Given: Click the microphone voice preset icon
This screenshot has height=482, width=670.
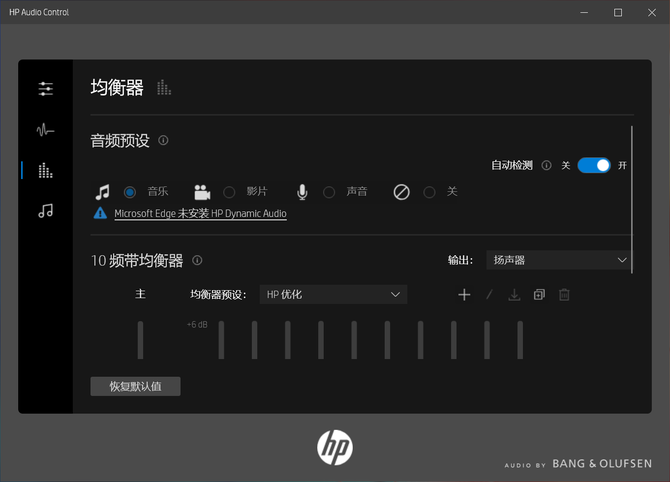Looking at the screenshot, I should [302, 192].
